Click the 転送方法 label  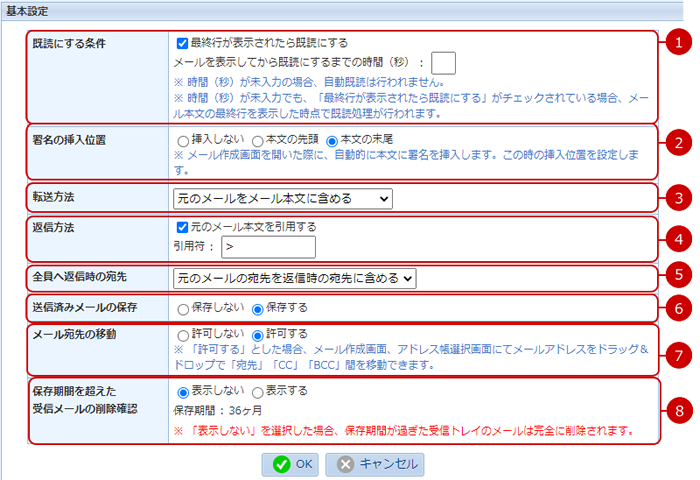click(x=53, y=197)
